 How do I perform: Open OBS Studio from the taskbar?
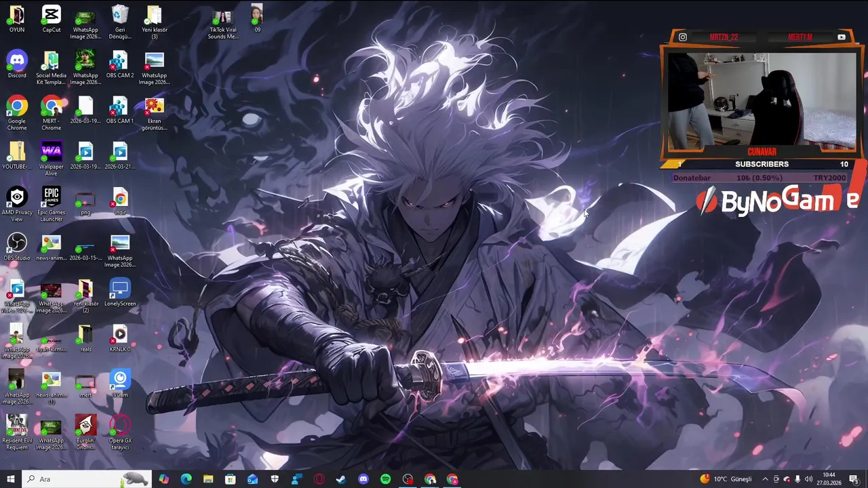[x=408, y=479]
